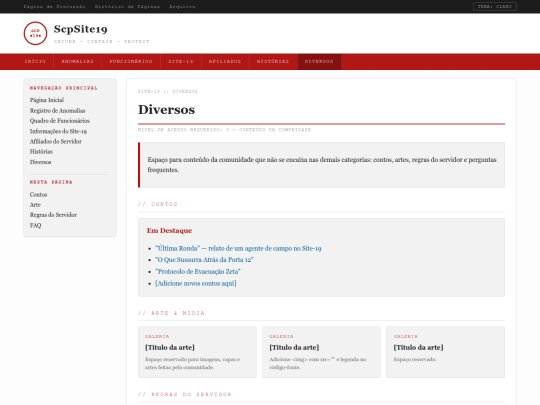The width and height of the screenshot is (540, 405).
Task: Click the gallery card mentioning <img> com src
Action: pyautogui.click(x=321, y=352)
